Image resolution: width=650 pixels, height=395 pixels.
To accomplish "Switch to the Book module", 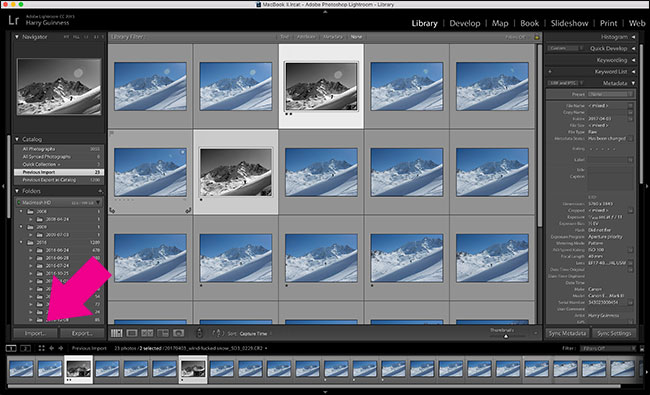I will 529,23.
